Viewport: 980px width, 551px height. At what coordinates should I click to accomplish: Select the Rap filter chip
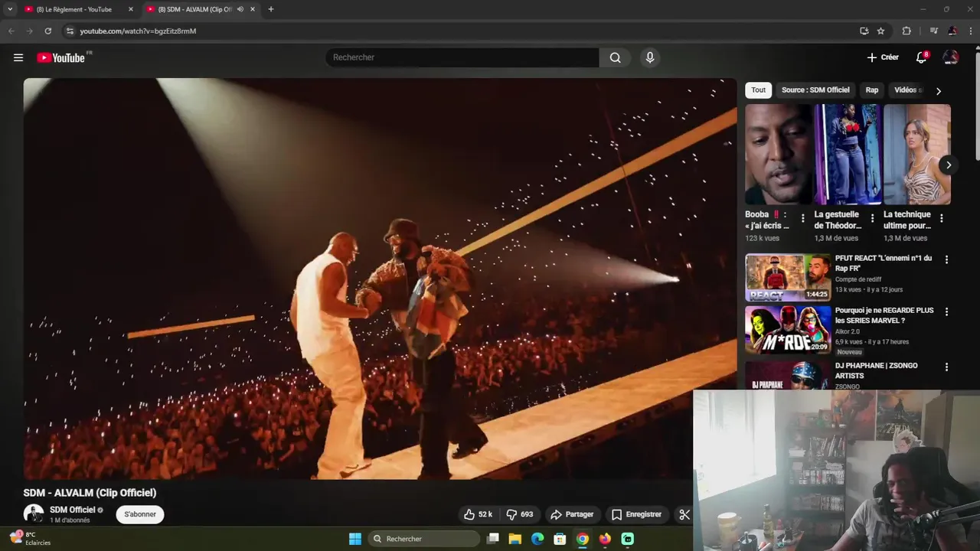tap(872, 90)
